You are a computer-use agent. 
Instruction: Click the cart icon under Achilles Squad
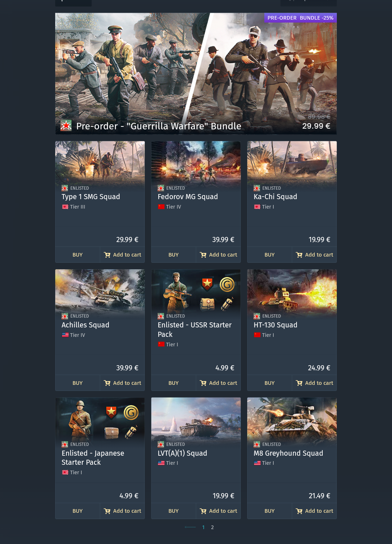[x=107, y=383]
